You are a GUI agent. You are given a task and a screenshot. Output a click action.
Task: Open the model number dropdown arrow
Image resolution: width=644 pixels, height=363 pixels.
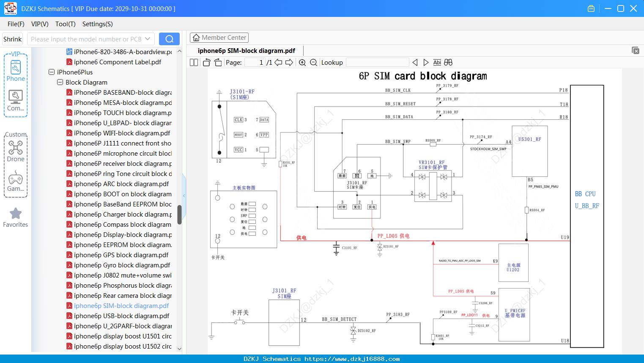click(x=148, y=39)
